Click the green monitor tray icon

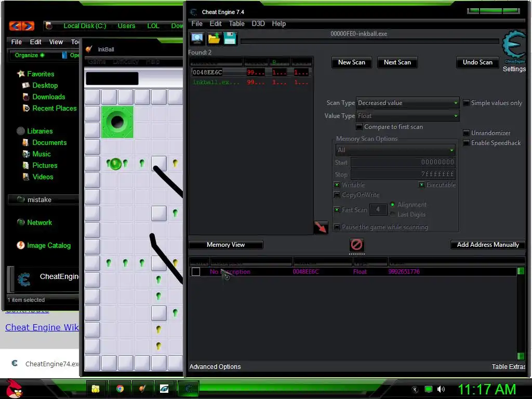tap(429, 389)
